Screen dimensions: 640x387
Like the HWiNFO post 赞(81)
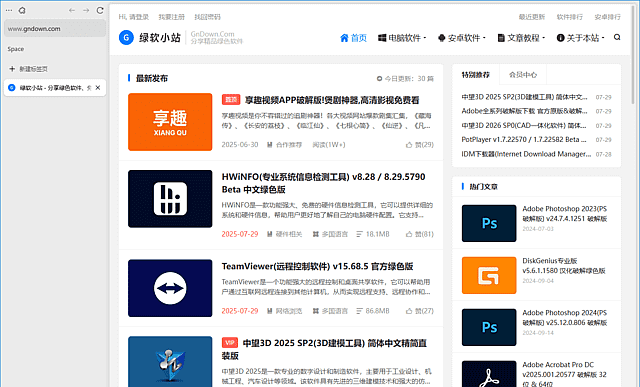pos(420,234)
